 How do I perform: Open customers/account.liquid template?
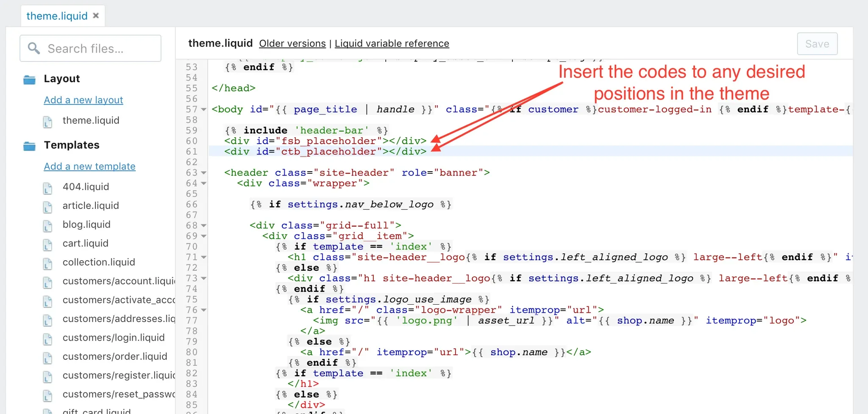[119, 281]
